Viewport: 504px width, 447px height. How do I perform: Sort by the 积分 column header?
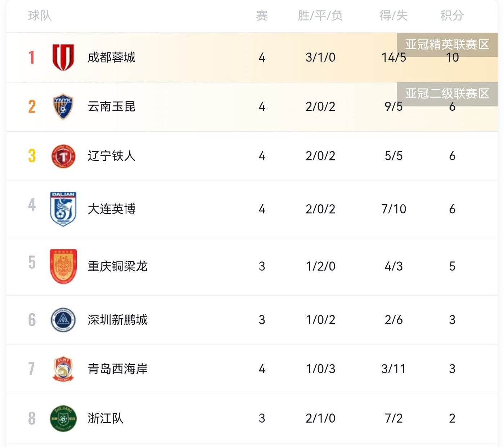pos(452,15)
